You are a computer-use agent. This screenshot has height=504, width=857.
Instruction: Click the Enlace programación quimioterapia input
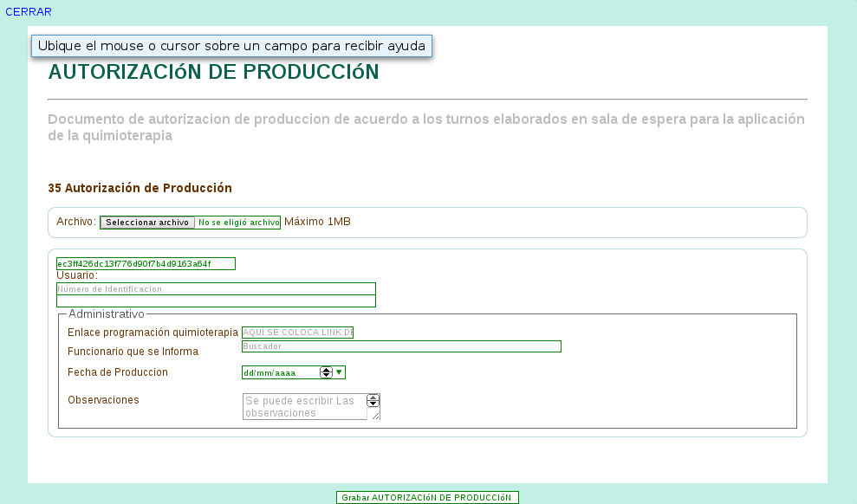(297, 333)
